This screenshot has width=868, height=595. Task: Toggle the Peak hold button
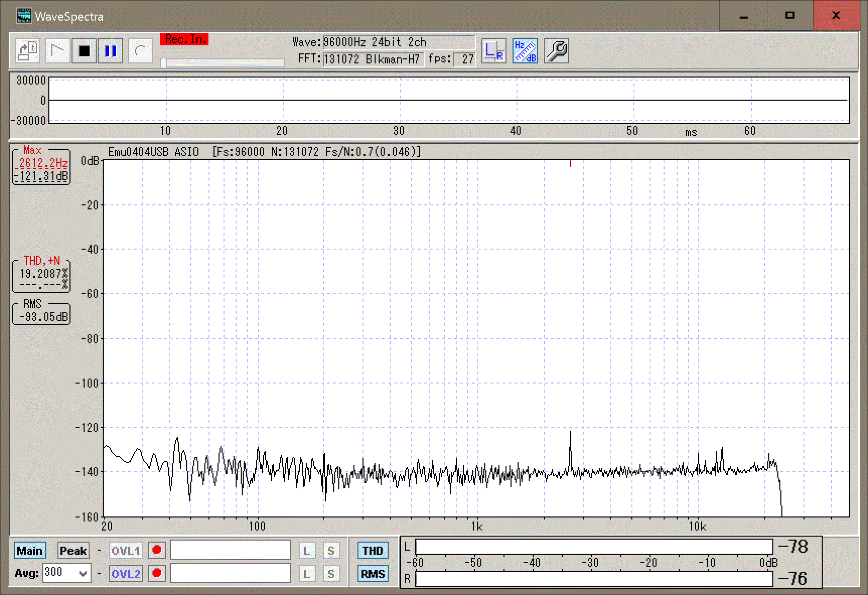coord(73,551)
